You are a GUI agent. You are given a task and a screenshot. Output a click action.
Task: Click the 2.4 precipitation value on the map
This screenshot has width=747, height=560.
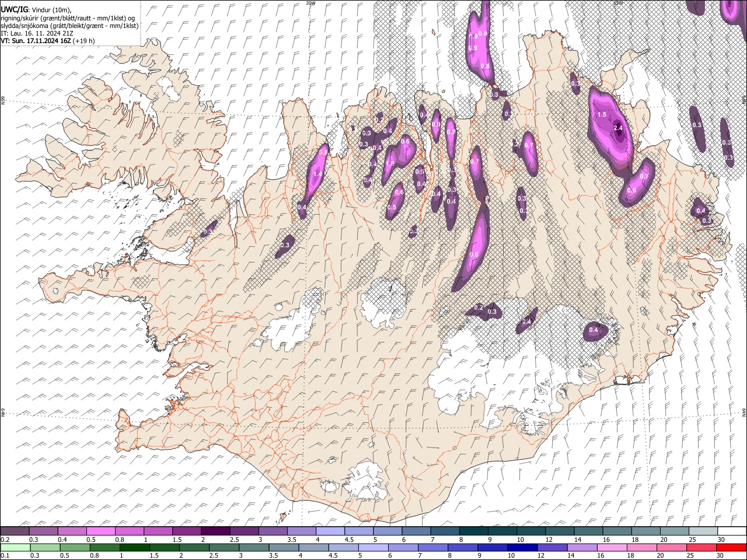tap(619, 128)
